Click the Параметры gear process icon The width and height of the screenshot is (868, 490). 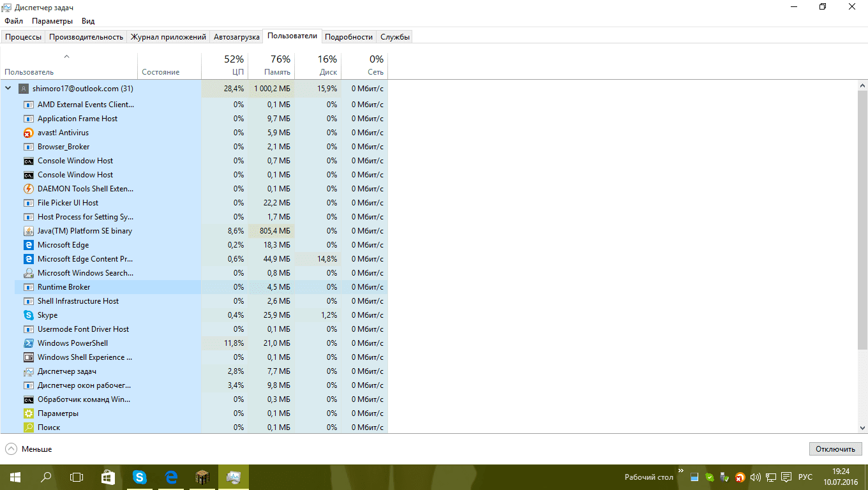coord(28,413)
